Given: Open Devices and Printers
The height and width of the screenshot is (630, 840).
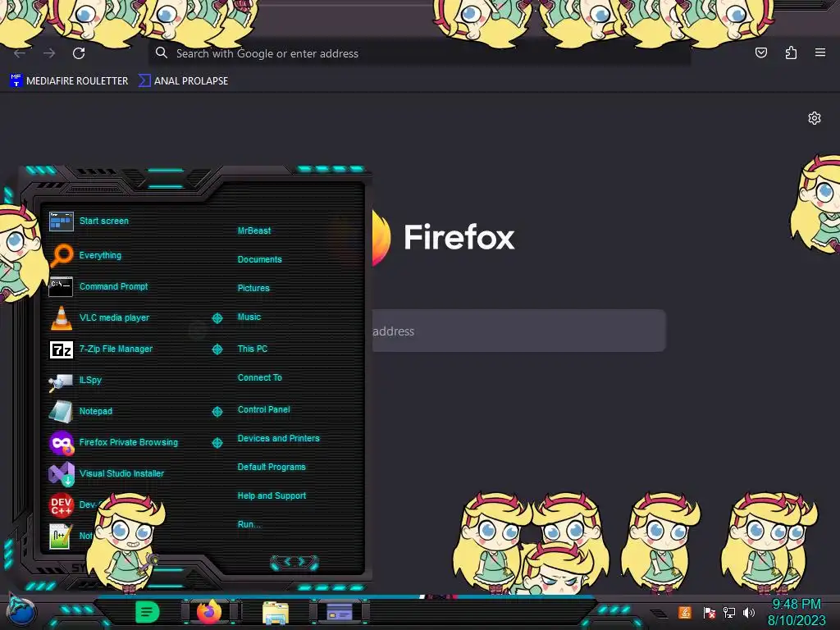Looking at the screenshot, I should (x=279, y=438).
